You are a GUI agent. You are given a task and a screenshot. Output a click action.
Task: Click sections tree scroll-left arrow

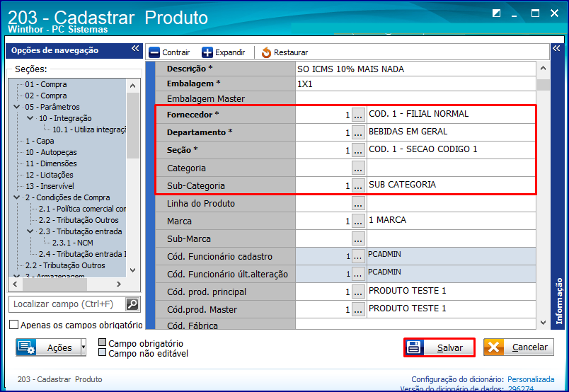16,284
